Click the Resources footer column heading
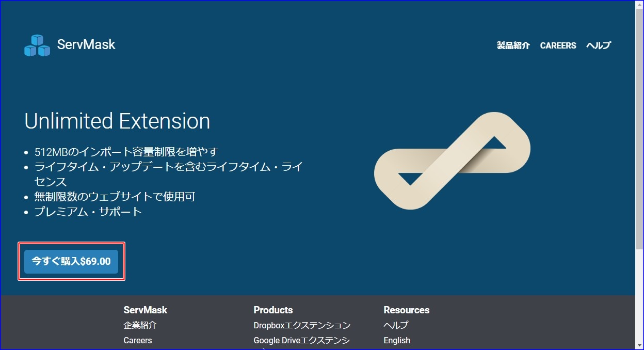 [x=407, y=310]
